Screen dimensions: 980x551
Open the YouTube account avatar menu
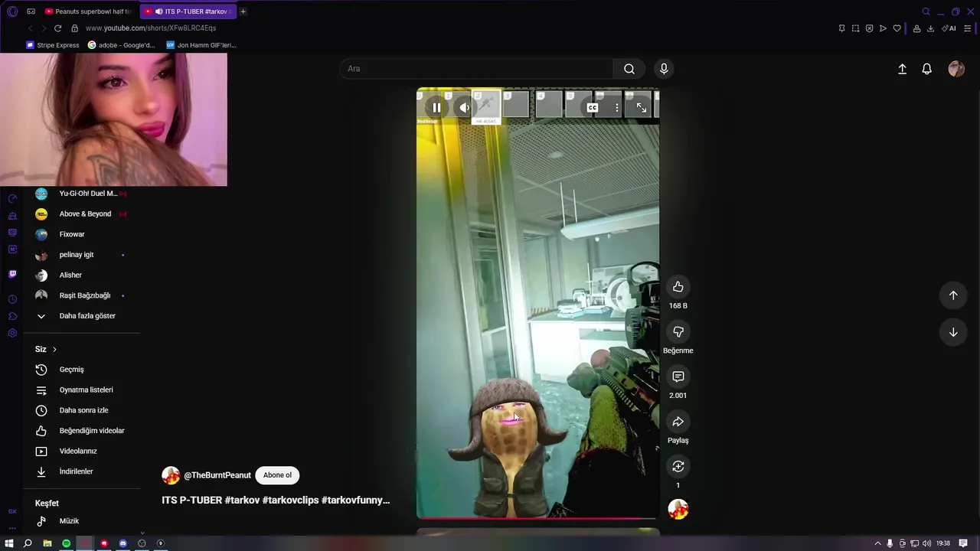(956, 69)
